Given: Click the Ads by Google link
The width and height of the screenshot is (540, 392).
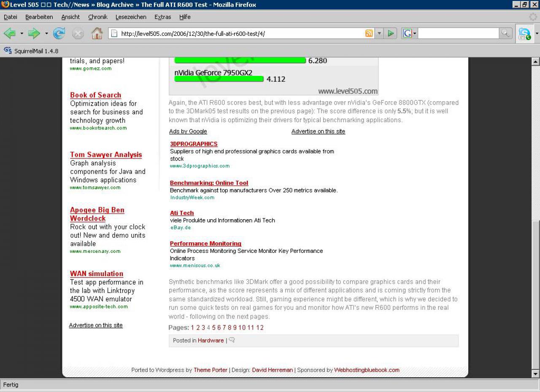Looking at the screenshot, I should point(188,132).
